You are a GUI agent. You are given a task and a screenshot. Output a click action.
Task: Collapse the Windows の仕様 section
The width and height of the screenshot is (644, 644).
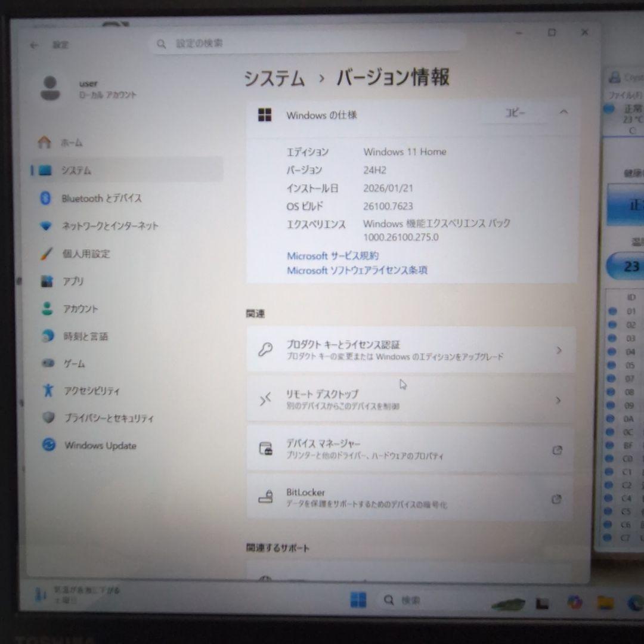tap(563, 112)
